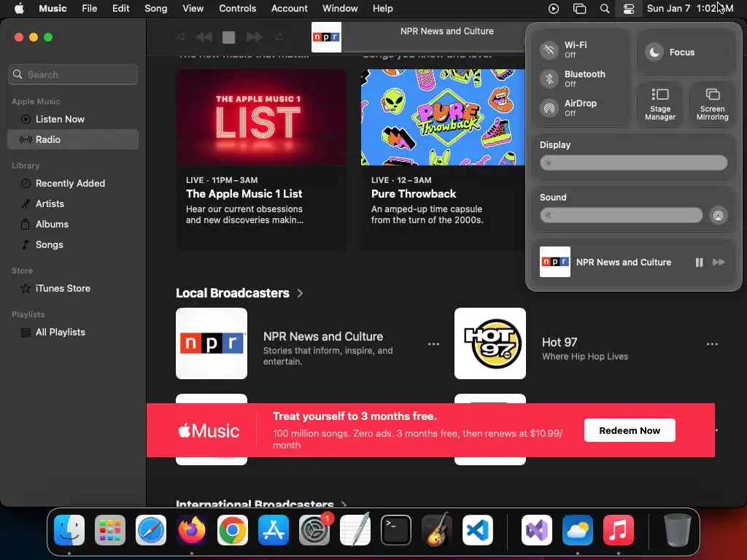Viewport: 747px width, 560px height.
Task: Launch Firefox from the Dock
Action: (x=192, y=530)
